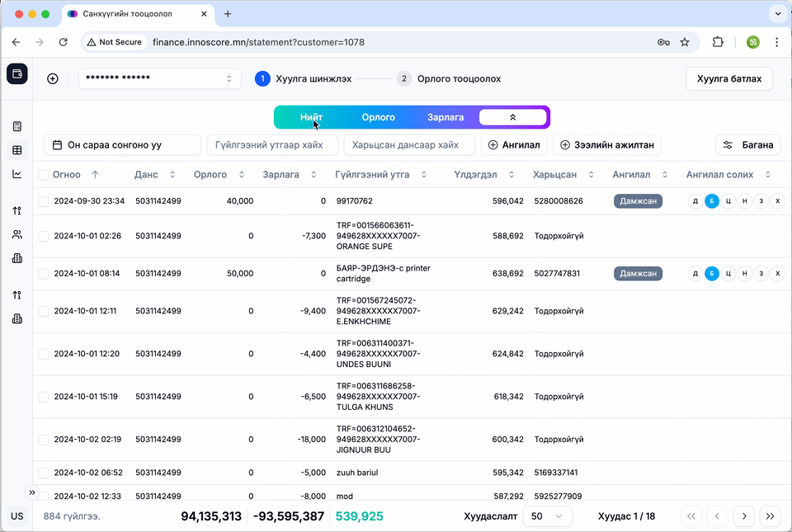Check the row dated 2024-10-01 12:11
Image resolution: width=792 pixels, height=532 pixels.
[44, 311]
